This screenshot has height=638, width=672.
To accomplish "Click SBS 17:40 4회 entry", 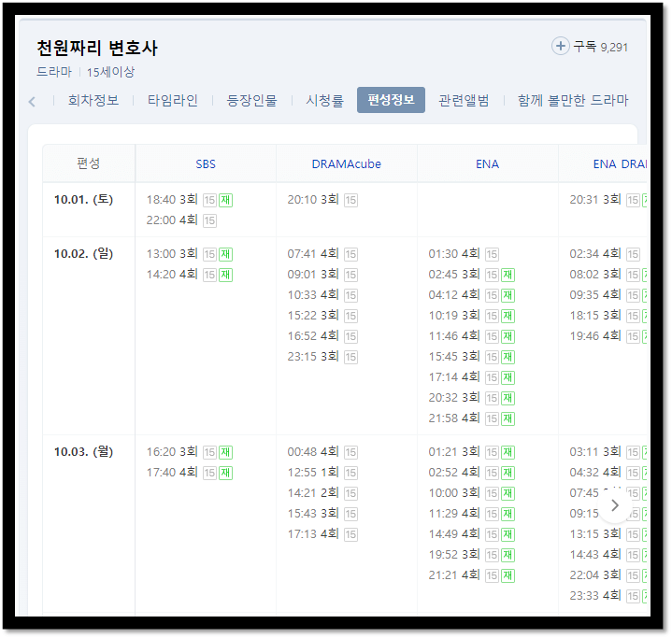I will [x=190, y=472].
